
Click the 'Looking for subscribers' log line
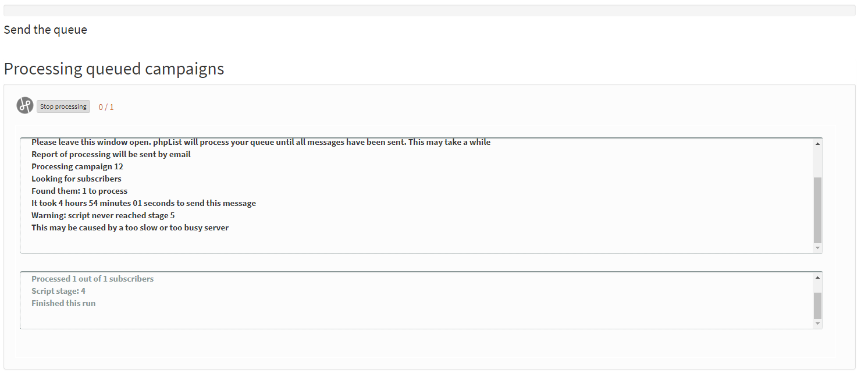pos(76,179)
